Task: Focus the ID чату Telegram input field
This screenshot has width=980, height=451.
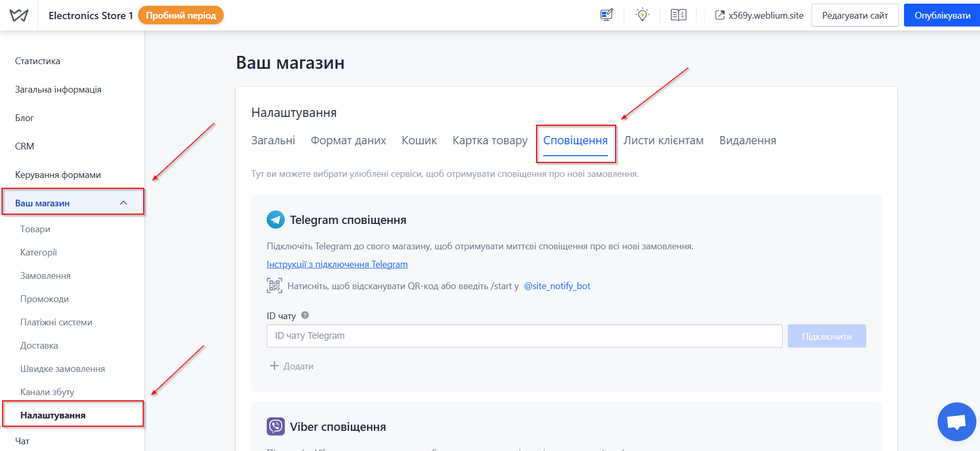Action: 524,336
